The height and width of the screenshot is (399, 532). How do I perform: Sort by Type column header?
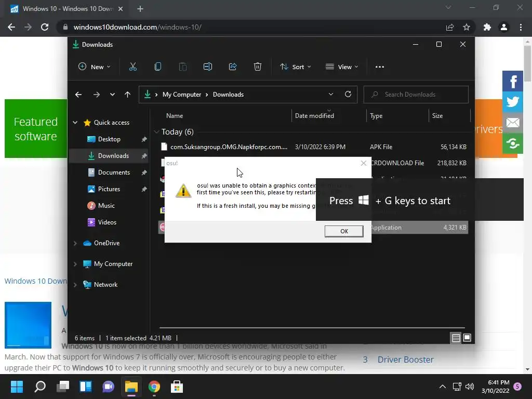tap(376, 116)
